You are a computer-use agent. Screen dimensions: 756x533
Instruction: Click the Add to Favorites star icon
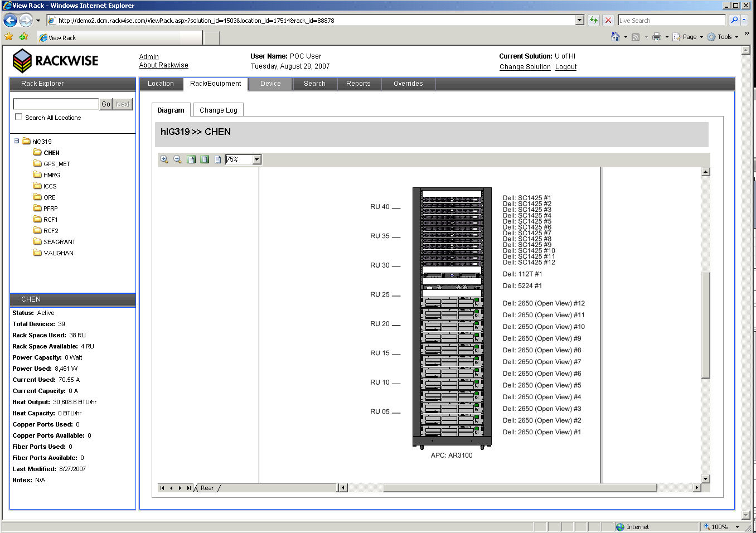pyautogui.click(x=23, y=37)
